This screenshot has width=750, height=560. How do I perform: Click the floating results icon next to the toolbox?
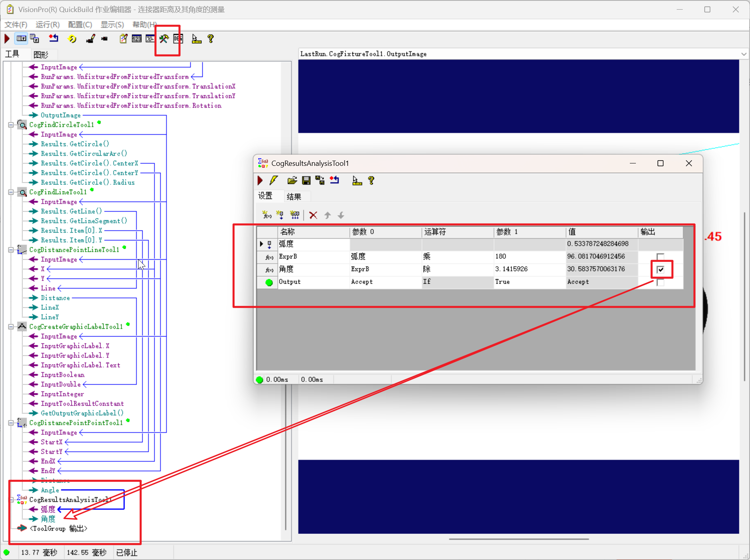(x=178, y=39)
